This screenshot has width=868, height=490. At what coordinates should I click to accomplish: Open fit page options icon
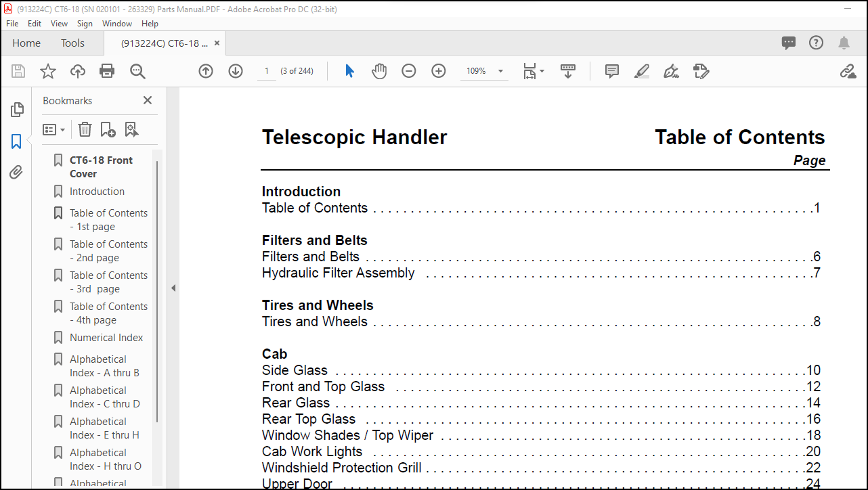click(534, 71)
